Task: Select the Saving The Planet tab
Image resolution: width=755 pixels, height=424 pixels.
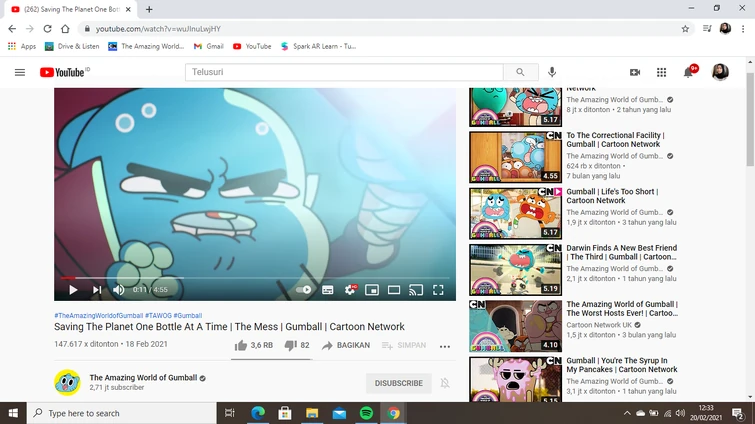Action: point(71,9)
